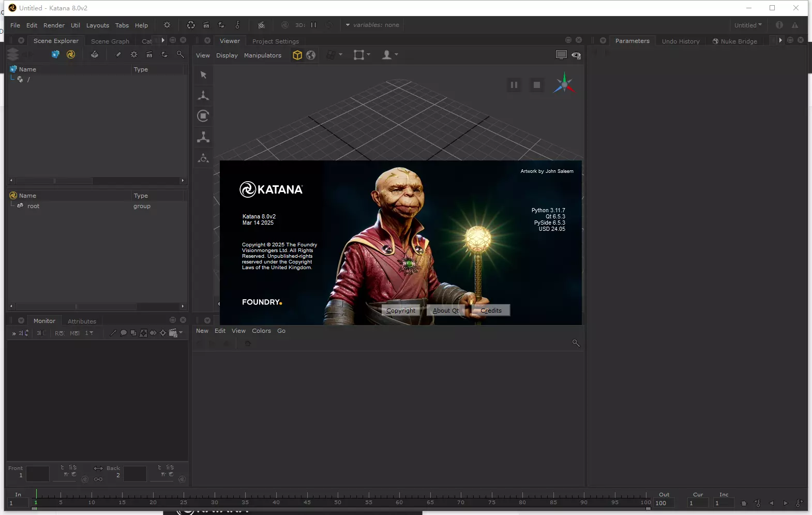Switch to the Scene Graph tab
The image size is (812, 515).
pyautogui.click(x=110, y=41)
